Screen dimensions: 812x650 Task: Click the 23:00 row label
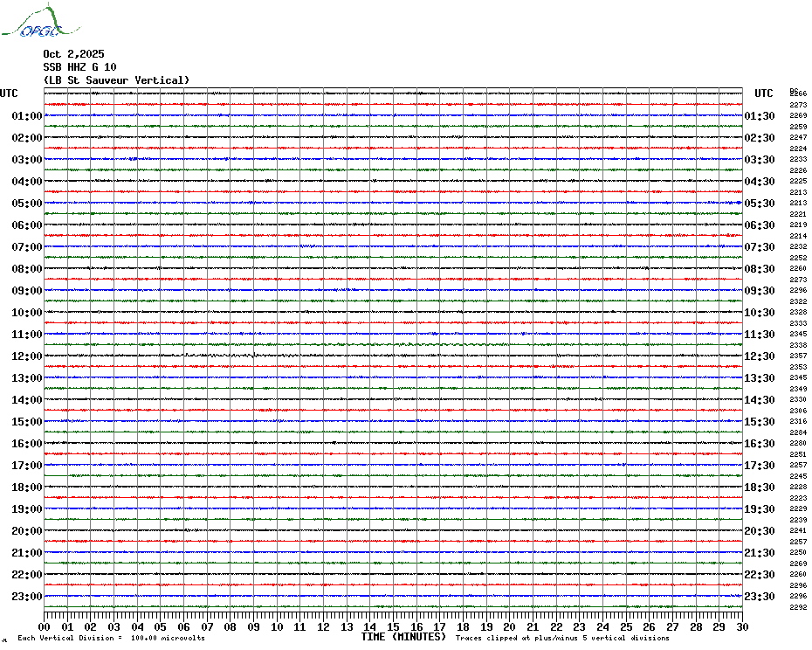click(27, 597)
